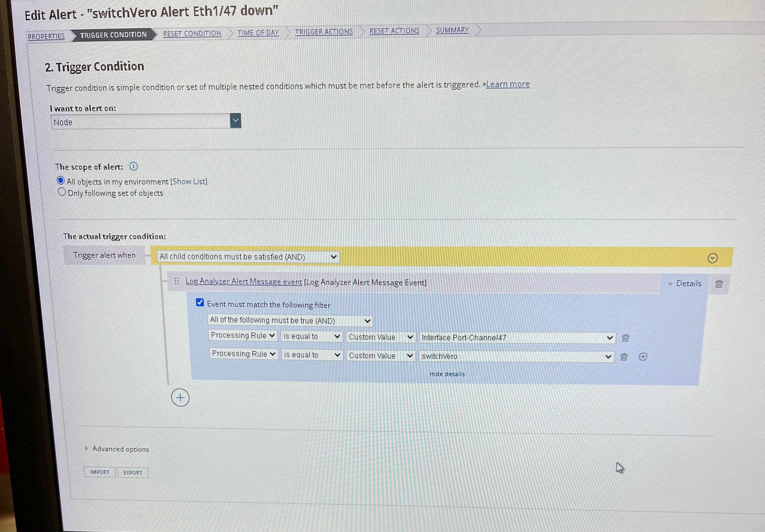
Task: Open scope of alert info icon
Action: tap(134, 166)
